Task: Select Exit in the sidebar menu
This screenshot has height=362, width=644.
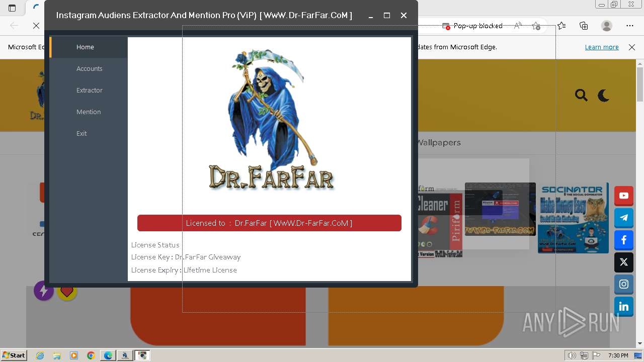Action: click(89, 133)
